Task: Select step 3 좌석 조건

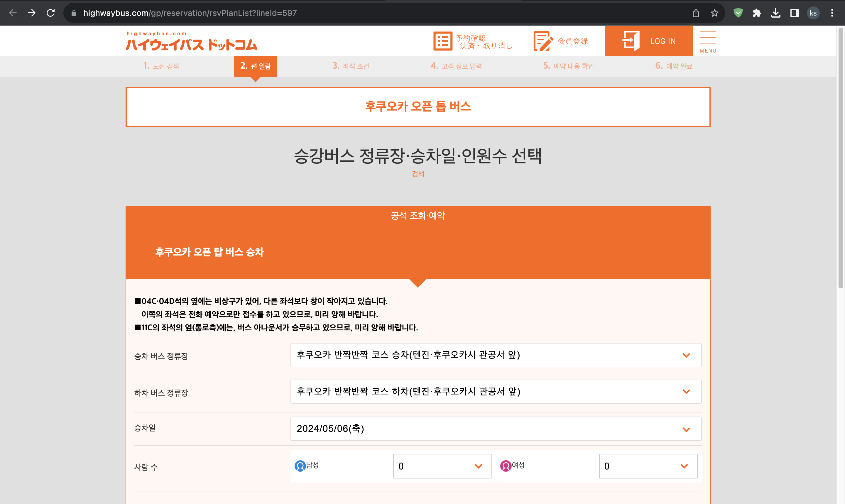Action: click(351, 65)
